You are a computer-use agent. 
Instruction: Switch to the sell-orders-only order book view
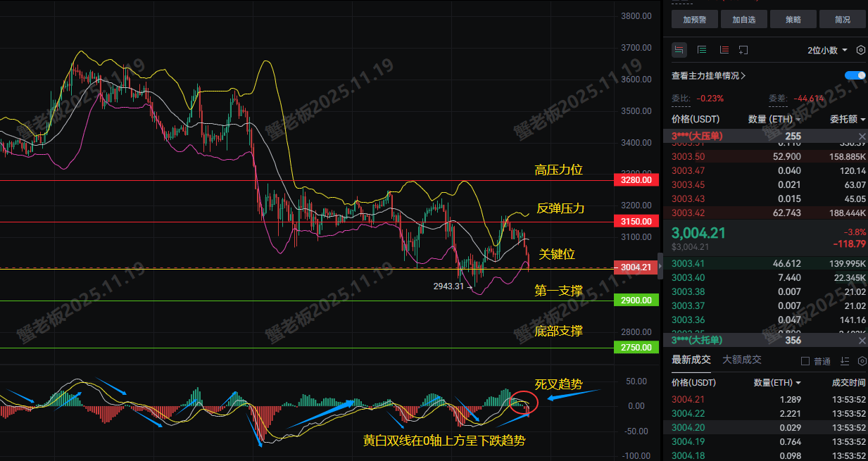pos(724,50)
